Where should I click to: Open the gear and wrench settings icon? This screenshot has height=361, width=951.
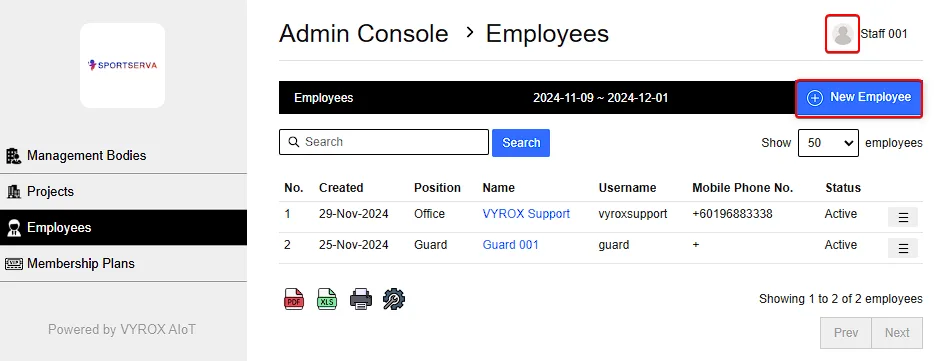click(394, 299)
